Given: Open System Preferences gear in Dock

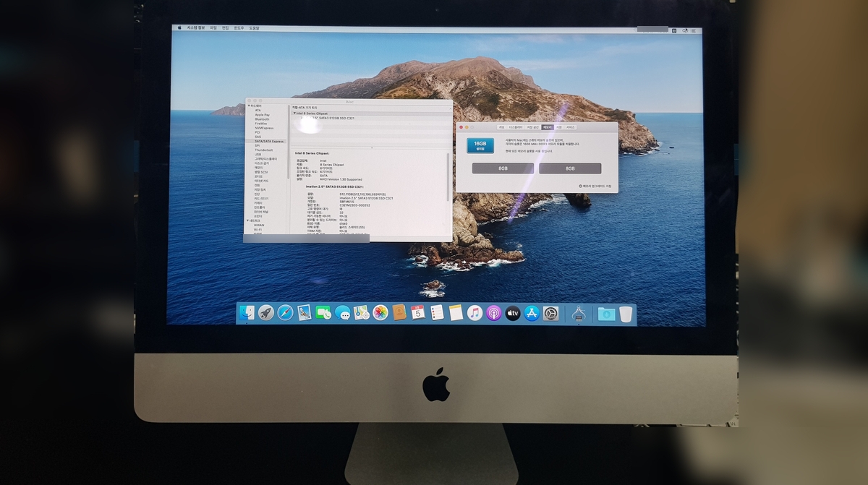Looking at the screenshot, I should 551,313.
